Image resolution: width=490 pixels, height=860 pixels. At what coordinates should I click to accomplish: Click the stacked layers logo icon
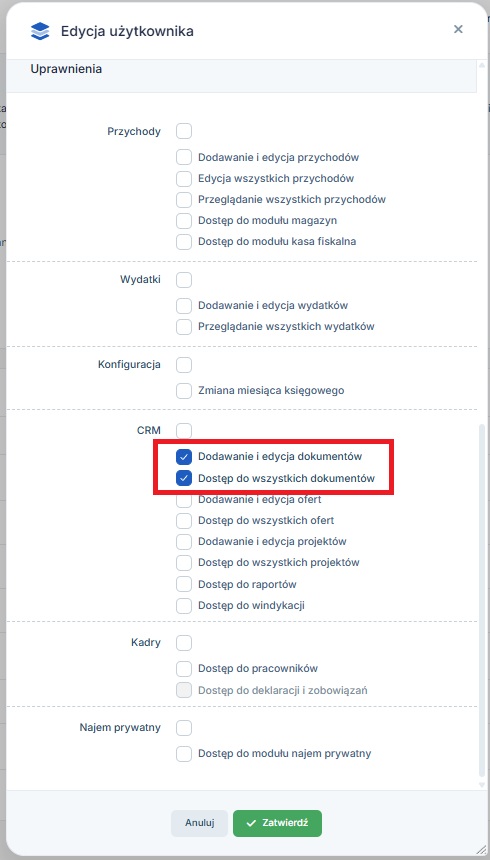click(40, 31)
